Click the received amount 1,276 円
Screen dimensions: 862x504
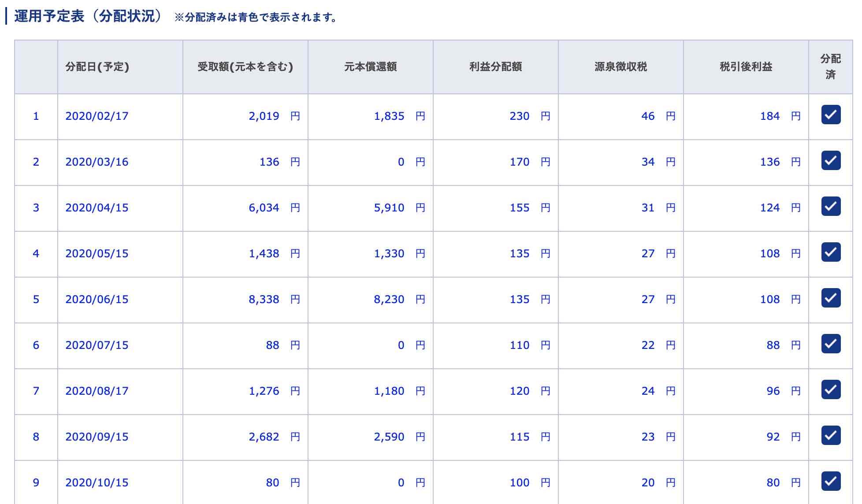(274, 391)
